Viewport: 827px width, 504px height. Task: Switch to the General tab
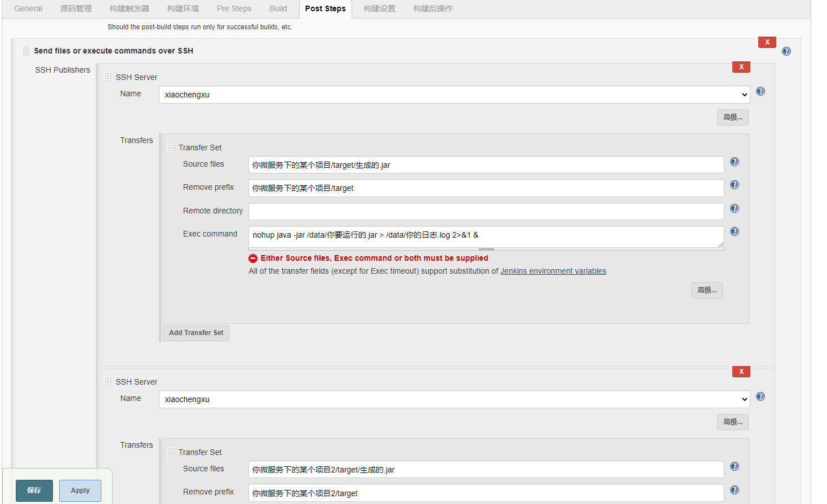point(28,8)
